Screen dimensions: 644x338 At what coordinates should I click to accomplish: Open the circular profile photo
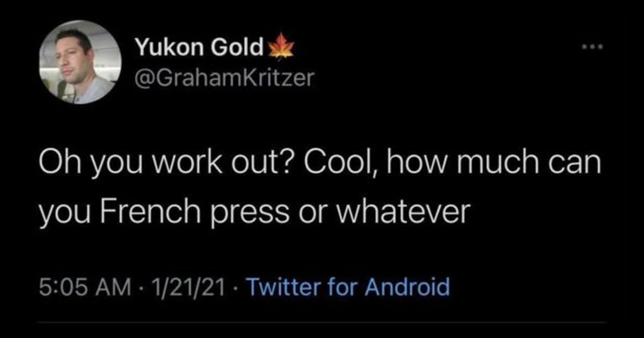click(x=80, y=62)
